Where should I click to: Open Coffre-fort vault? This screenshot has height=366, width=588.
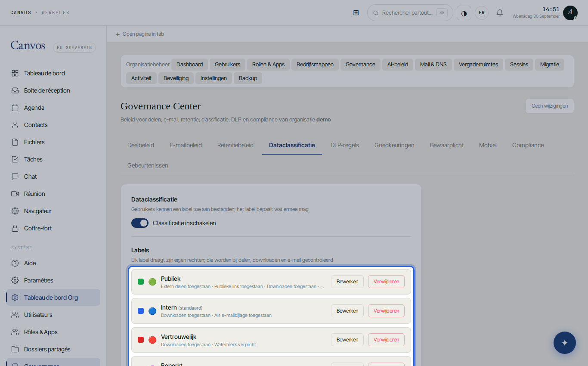point(53,228)
